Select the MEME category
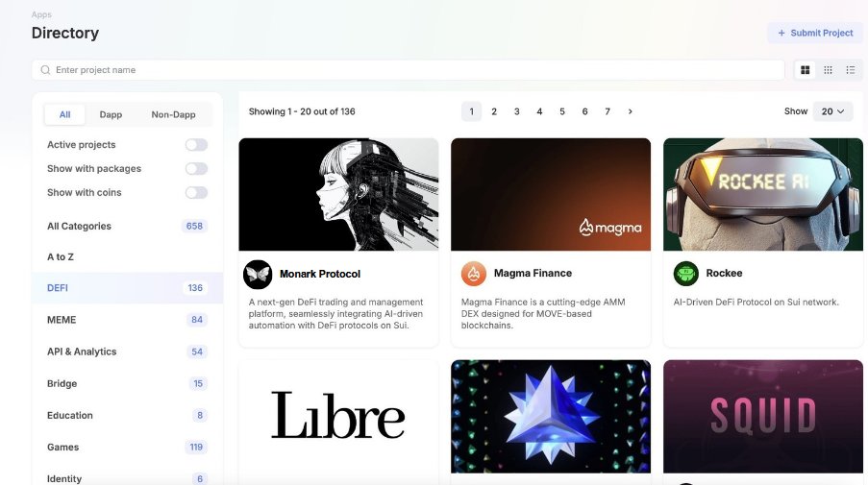Screen dimensions: 868x485 coord(127,320)
